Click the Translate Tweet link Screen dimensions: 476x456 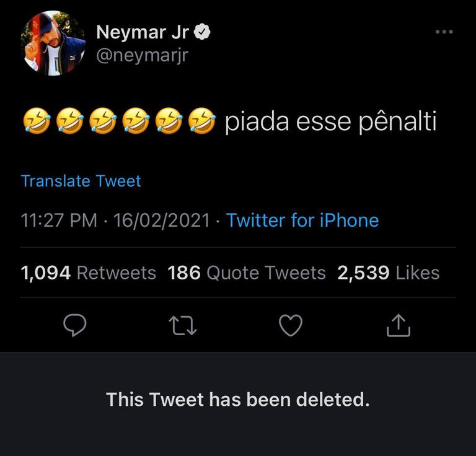tap(81, 181)
